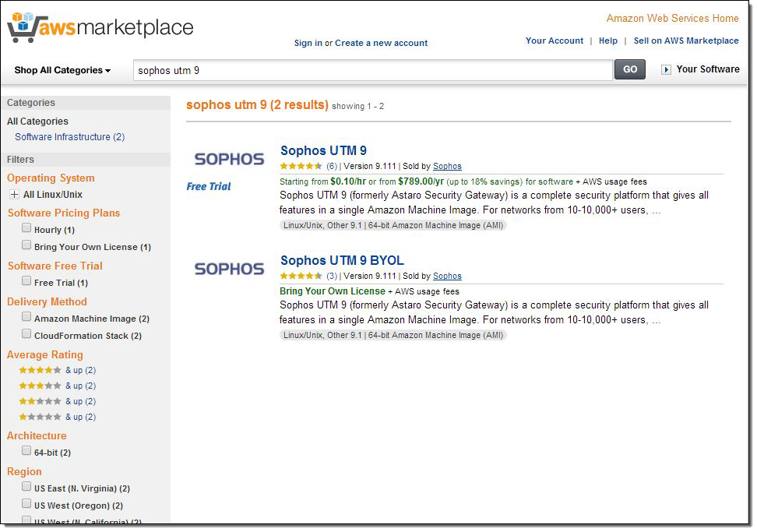Click the search field containing sophos utm 9
Screen dimensions: 757x532
372,70
